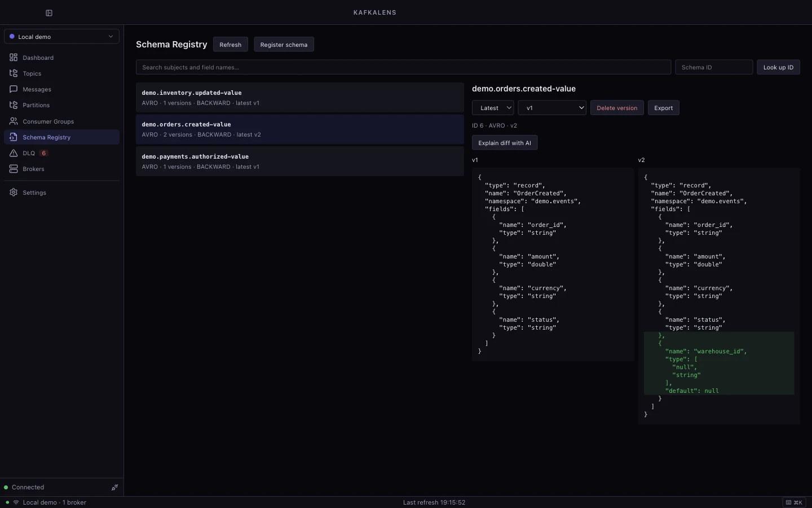
Task: Select demo.payments.authorized-value subject row
Action: click(300, 161)
